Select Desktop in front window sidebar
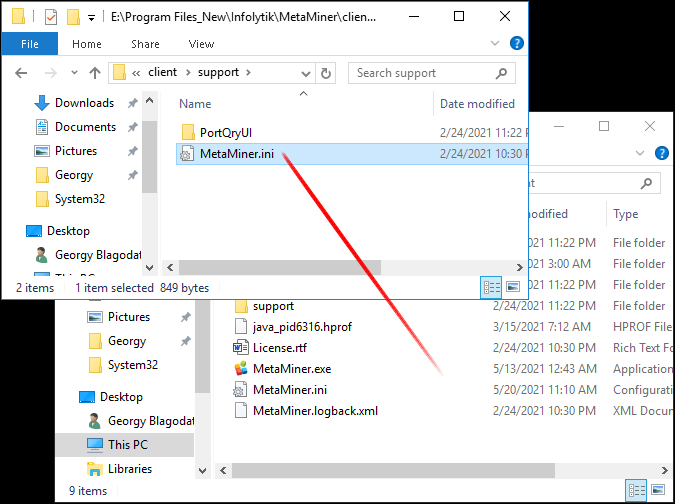Image resolution: width=675 pixels, height=504 pixels. tap(58, 231)
